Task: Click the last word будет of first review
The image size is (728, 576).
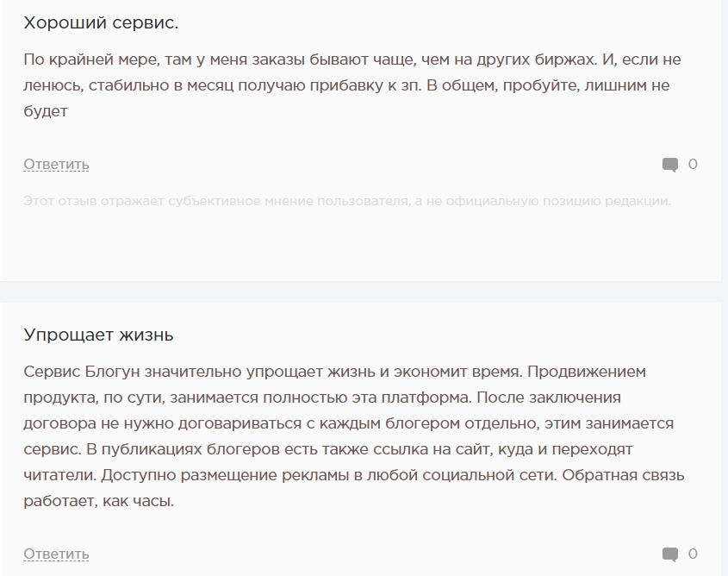Action: [45, 111]
